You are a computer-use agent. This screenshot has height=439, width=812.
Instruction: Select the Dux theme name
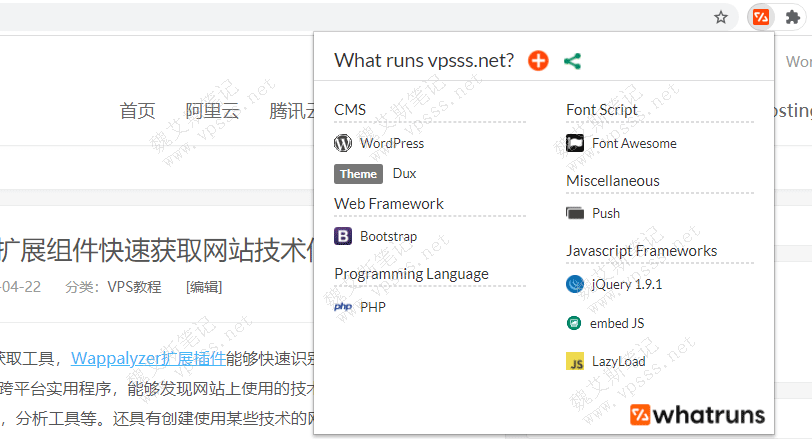(x=404, y=173)
